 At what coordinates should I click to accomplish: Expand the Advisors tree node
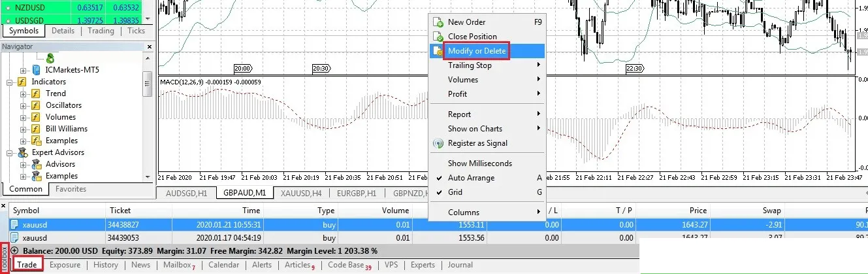point(24,164)
